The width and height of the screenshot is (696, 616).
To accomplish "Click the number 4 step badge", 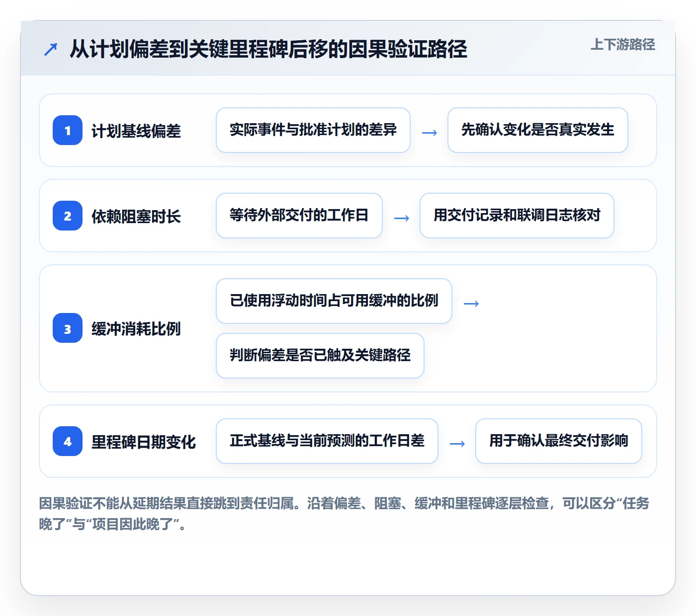I will (68, 441).
